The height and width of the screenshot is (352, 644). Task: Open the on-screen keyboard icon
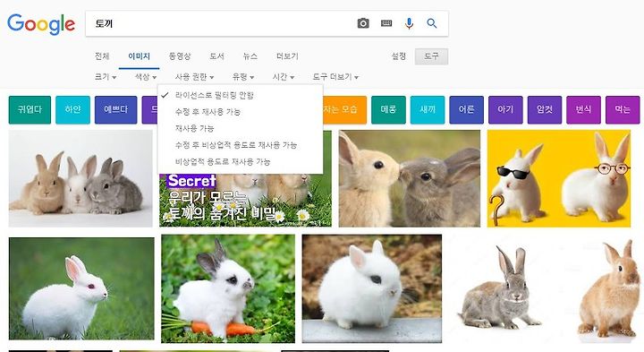[386, 23]
